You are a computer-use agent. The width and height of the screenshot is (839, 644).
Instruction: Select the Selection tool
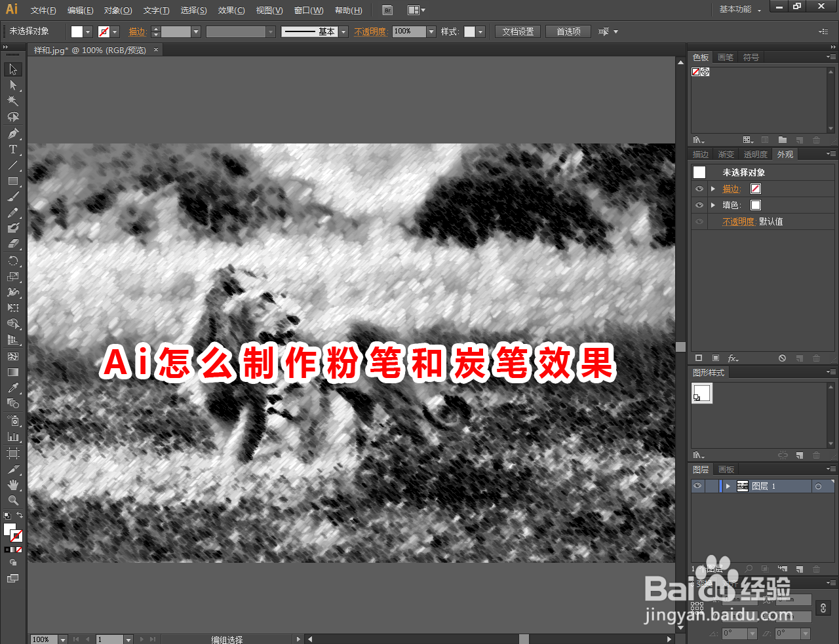point(13,69)
